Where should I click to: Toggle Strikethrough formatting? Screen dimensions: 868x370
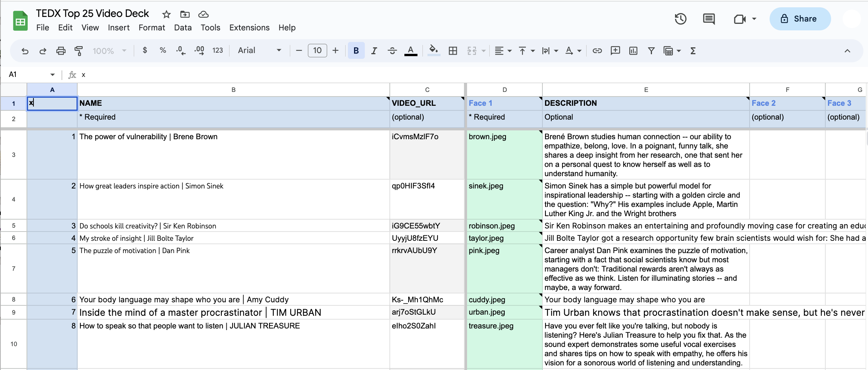coord(392,51)
